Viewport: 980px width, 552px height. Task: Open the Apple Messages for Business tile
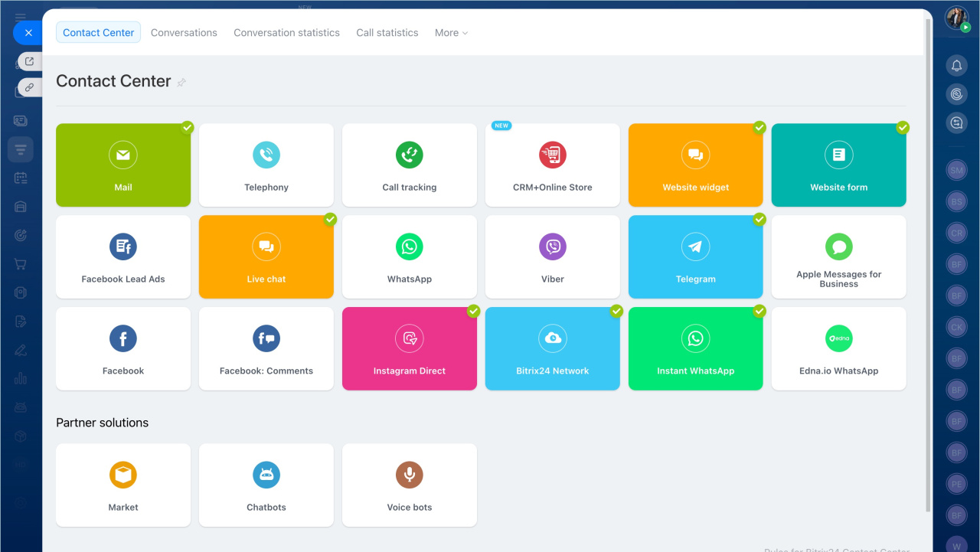point(838,257)
